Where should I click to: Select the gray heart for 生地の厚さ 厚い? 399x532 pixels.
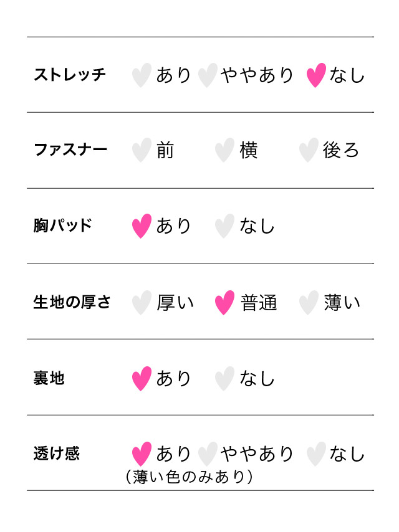tap(142, 303)
